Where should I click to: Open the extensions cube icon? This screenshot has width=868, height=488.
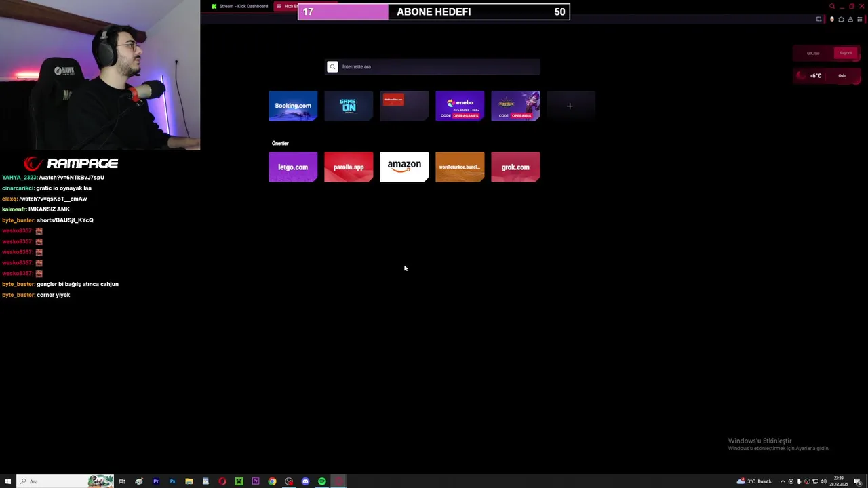[842, 19]
